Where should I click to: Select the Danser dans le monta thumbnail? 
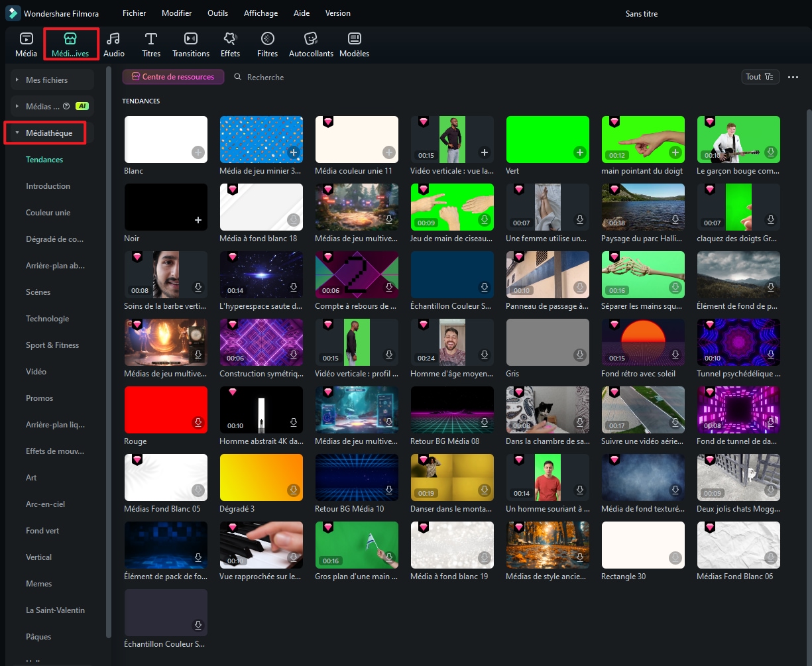tap(452, 477)
